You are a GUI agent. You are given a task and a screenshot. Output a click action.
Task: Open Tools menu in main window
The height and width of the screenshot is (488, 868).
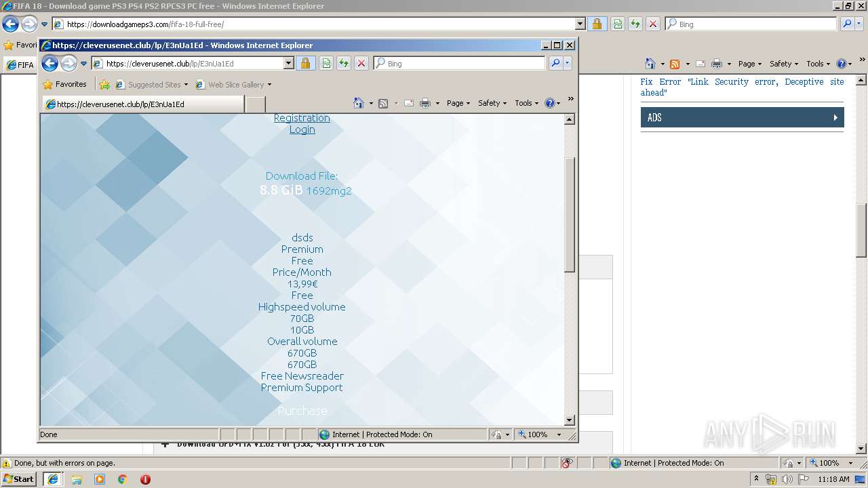pyautogui.click(x=818, y=64)
